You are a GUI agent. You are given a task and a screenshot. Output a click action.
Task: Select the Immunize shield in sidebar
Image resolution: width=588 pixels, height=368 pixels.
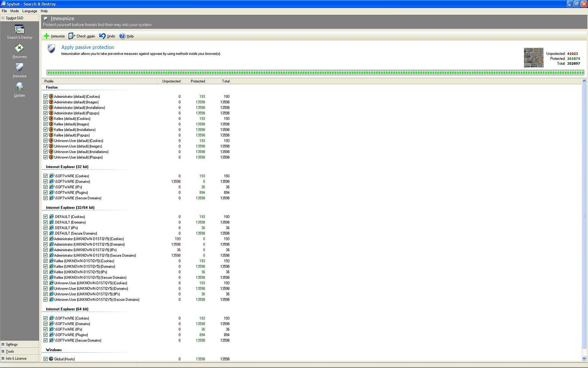19,67
